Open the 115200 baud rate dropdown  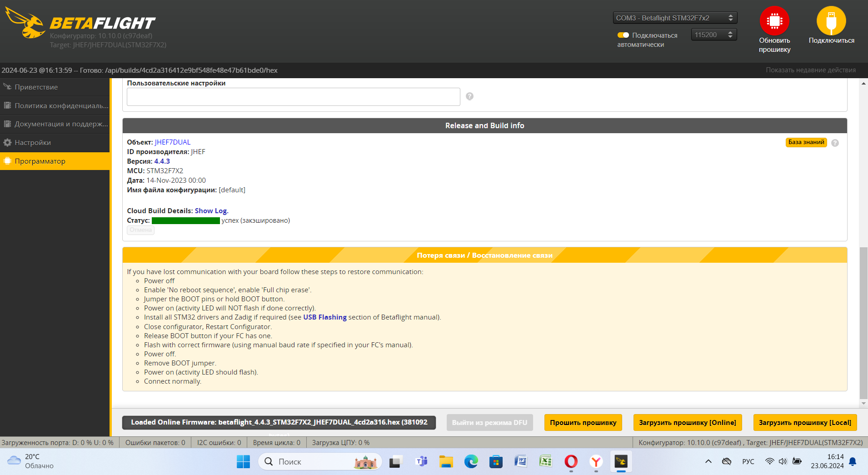(714, 35)
